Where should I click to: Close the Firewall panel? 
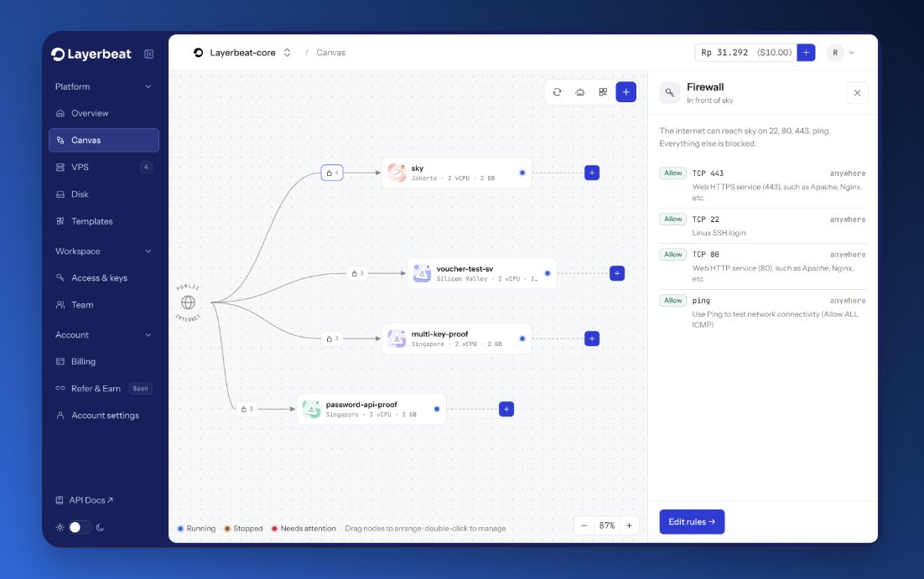[858, 93]
